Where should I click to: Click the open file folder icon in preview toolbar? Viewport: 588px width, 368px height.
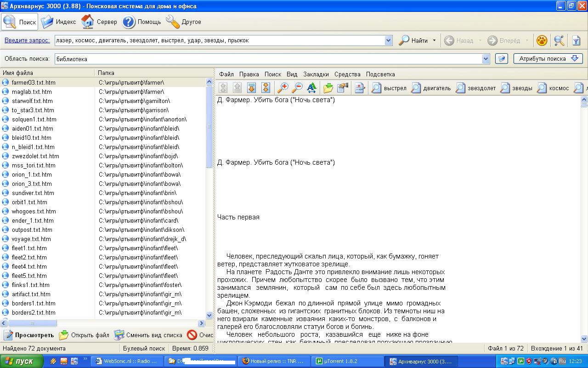click(x=328, y=88)
